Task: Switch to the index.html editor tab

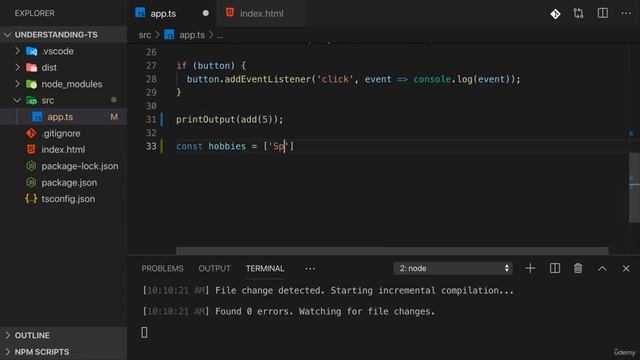Action: point(262,13)
